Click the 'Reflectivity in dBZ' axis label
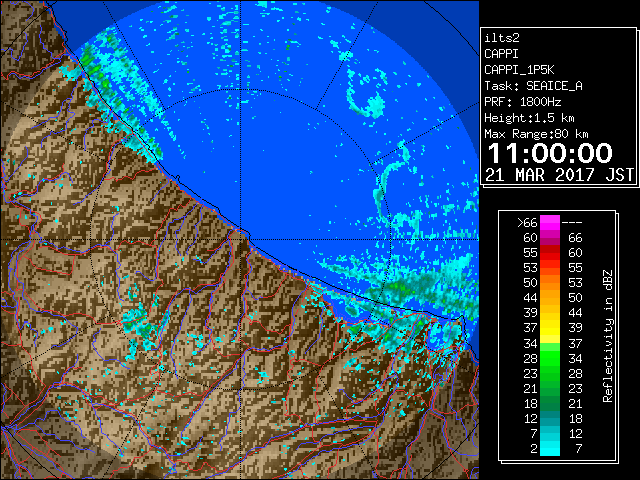Viewport: 640px width, 480px height. coord(607,336)
